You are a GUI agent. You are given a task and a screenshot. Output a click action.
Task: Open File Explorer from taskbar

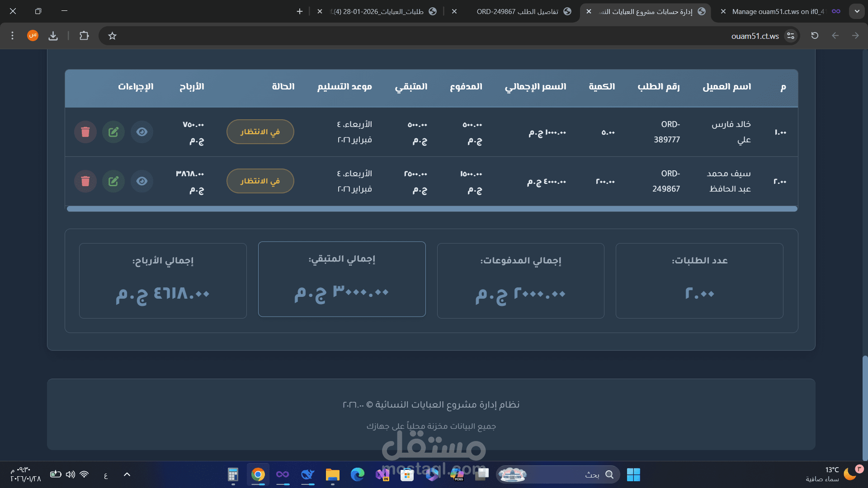[x=332, y=474]
